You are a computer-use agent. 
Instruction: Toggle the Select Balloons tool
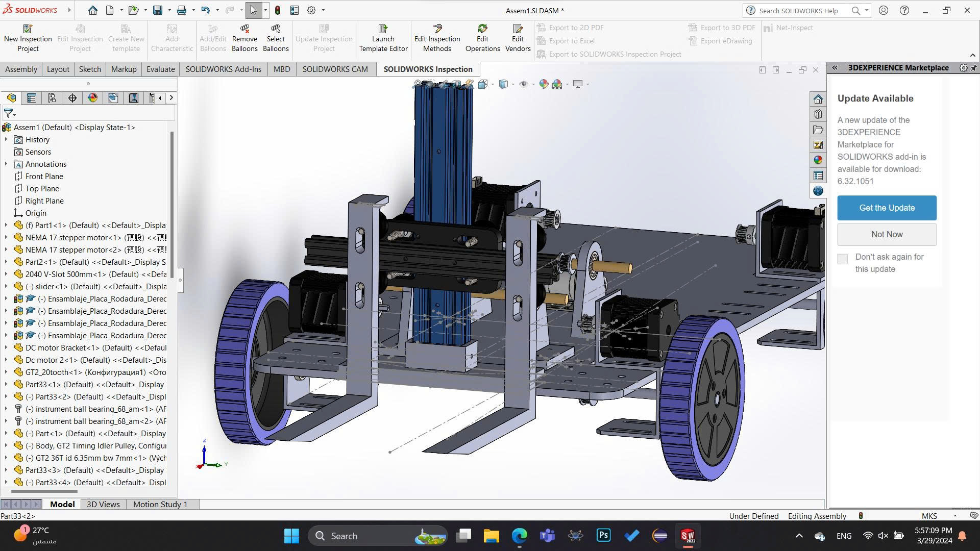(276, 37)
